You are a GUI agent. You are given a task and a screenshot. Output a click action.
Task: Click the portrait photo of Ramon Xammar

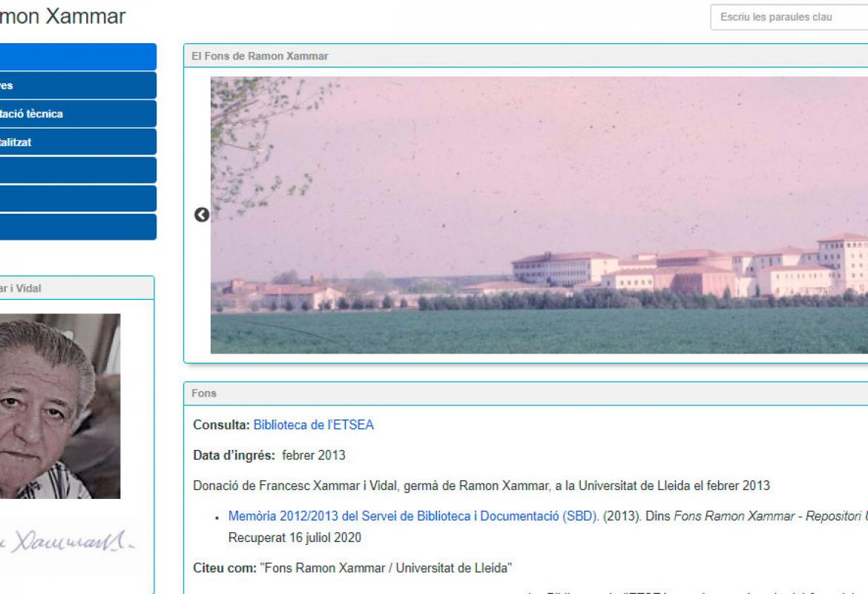pos(59,406)
